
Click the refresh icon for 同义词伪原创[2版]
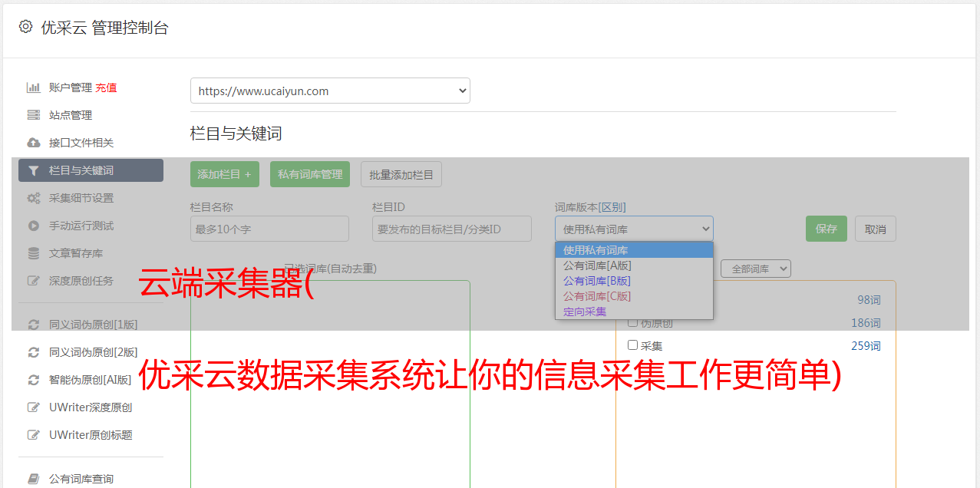33,352
